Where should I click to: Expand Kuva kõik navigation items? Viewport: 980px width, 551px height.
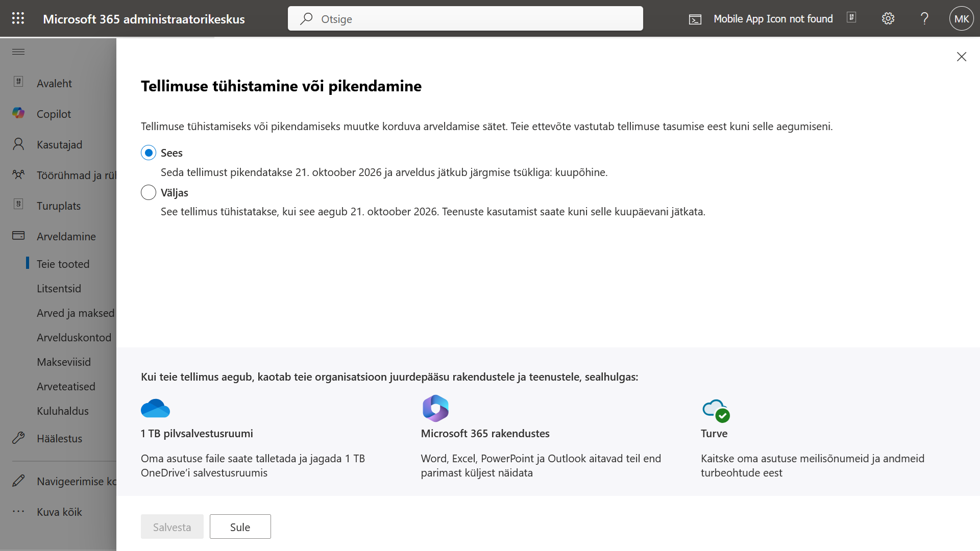[59, 512]
